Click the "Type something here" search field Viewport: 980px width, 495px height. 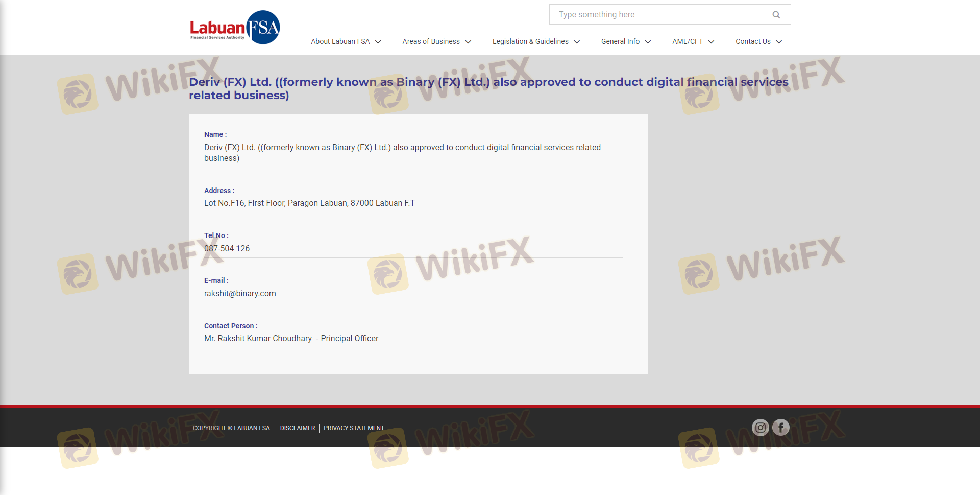670,14
